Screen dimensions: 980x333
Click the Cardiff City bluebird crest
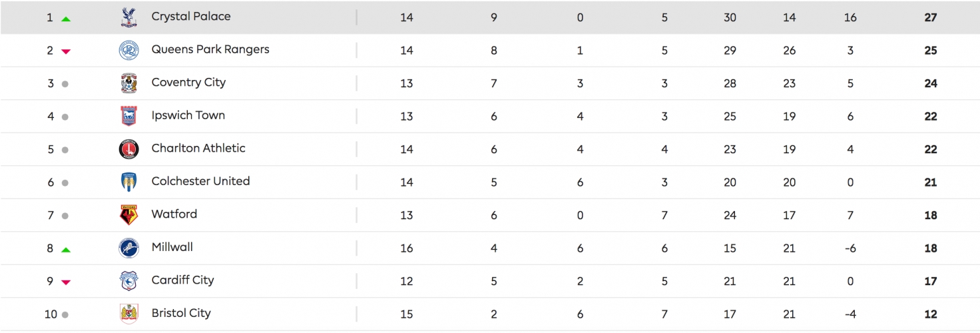[128, 281]
